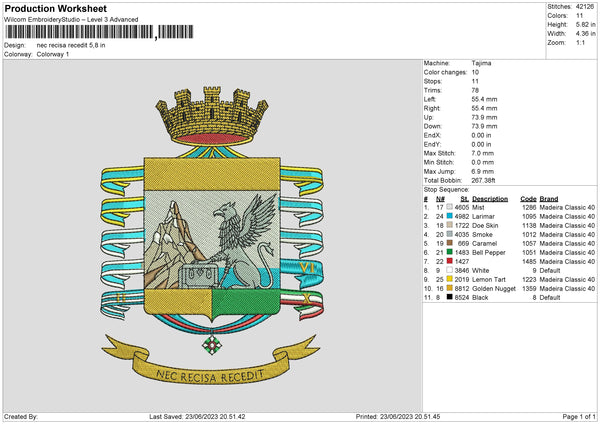Select the Max Stitch value 7.0 mm
The height and width of the screenshot is (424, 600).
tap(483, 153)
